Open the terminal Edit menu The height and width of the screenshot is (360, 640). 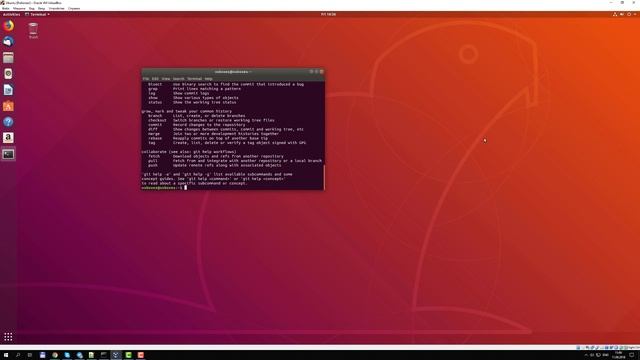[155, 79]
